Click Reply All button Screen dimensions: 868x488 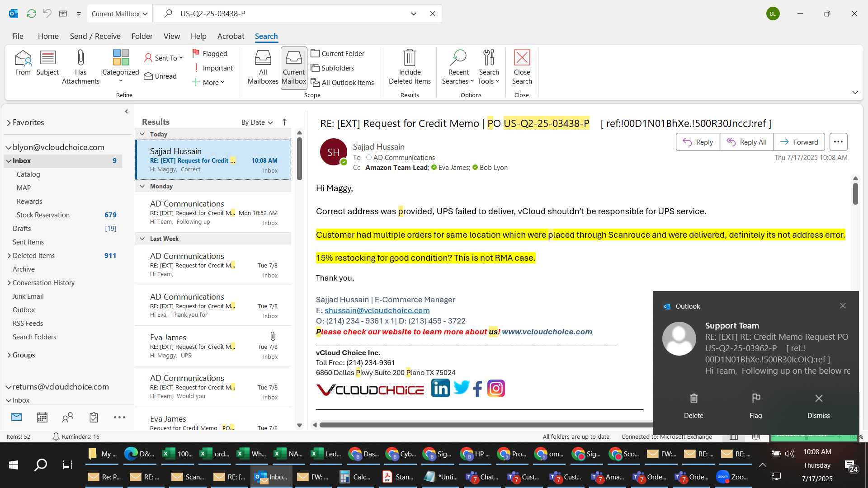point(746,142)
